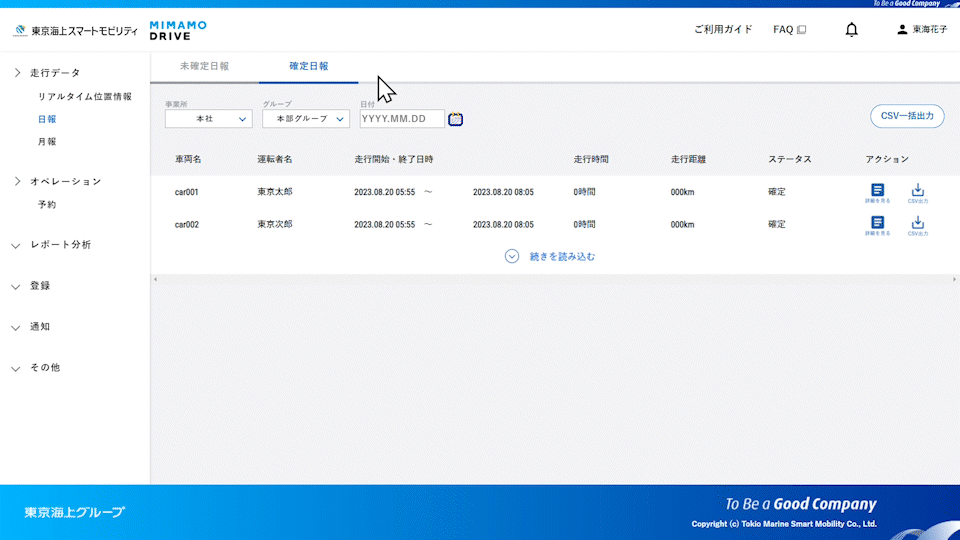
Task: Open 予約 under オペレーション
Action: [47, 204]
